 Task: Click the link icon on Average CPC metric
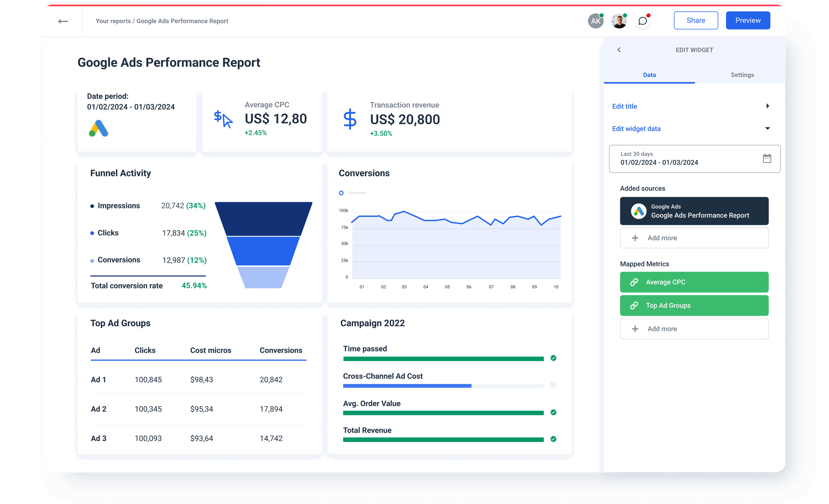click(634, 282)
